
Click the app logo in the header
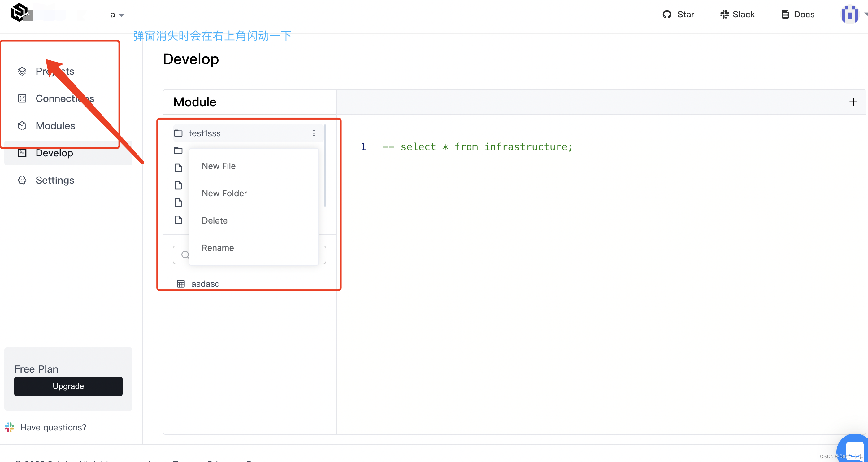point(19,12)
